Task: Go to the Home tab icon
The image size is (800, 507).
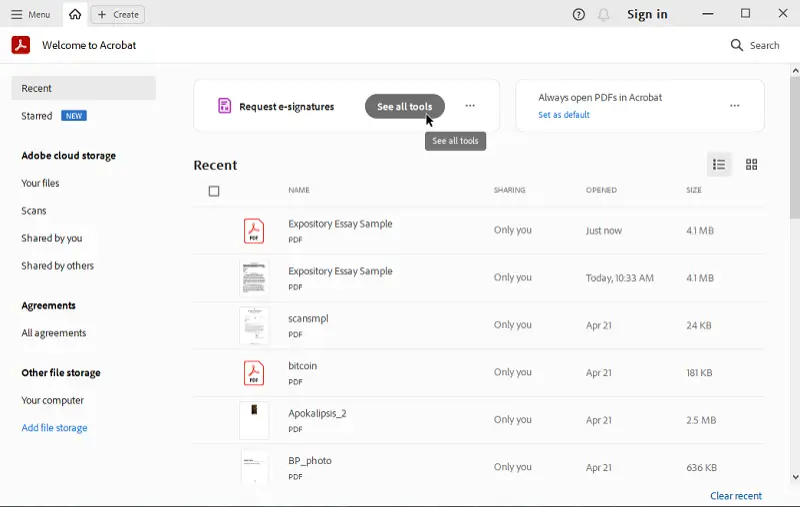Action: point(75,14)
